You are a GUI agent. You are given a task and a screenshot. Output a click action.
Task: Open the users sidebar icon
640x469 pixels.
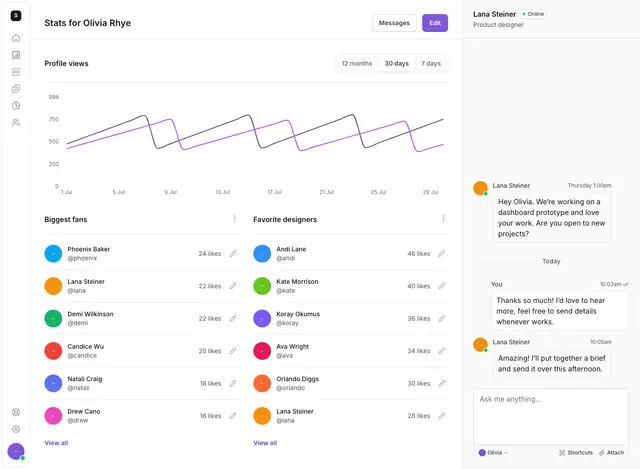[16, 122]
